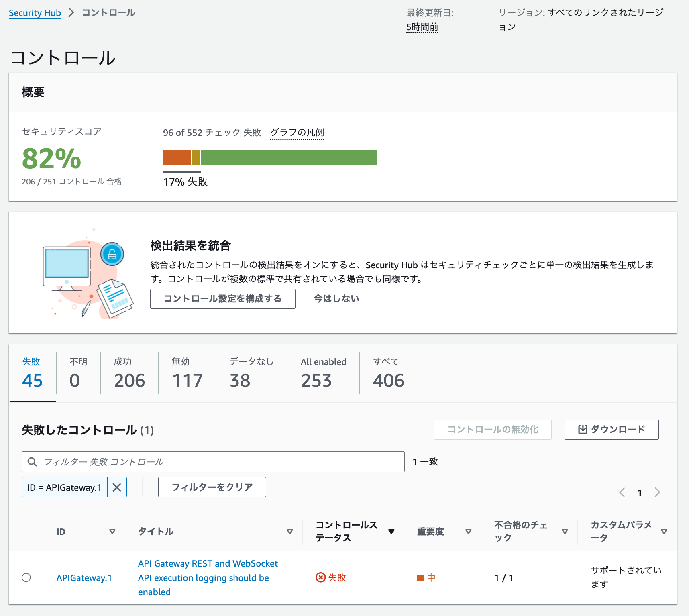This screenshot has width=689, height=616.
Task: Click the orange failed segment of the bar
Action: (177, 157)
